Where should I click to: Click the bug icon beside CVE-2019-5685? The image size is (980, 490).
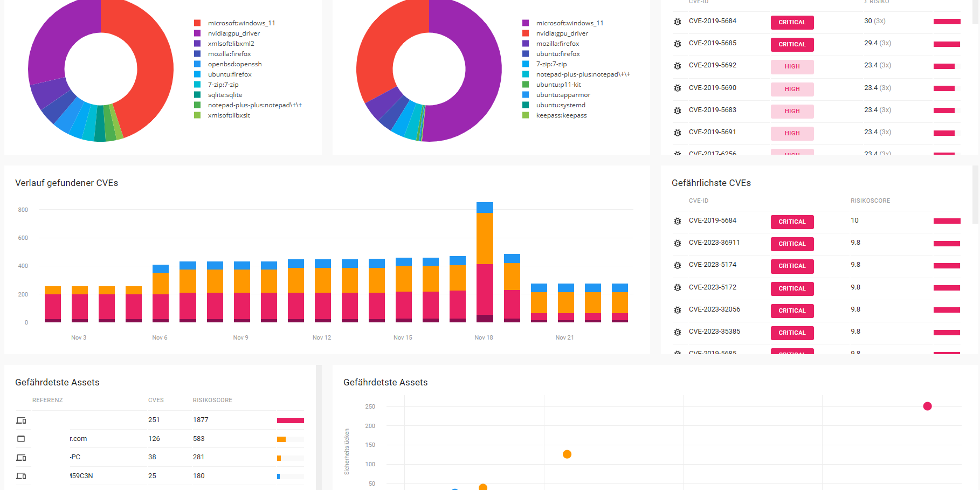pos(678,43)
